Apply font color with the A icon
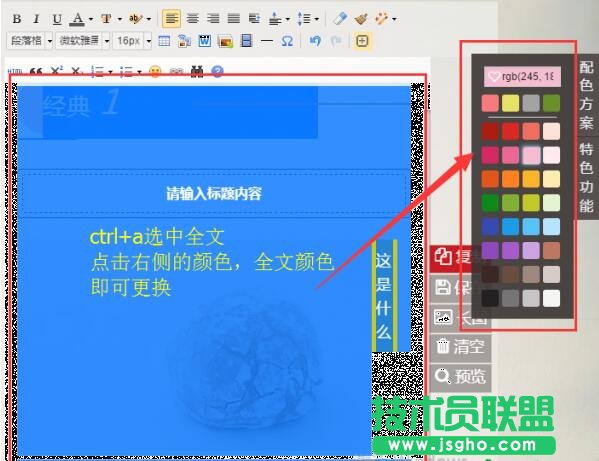Screen dimensions: 599x461 (78, 19)
